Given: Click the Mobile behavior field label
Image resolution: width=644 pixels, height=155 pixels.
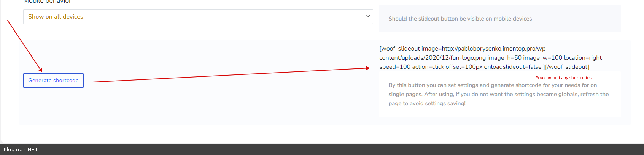Looking at the screenshot, I should (x=47, y=2).
